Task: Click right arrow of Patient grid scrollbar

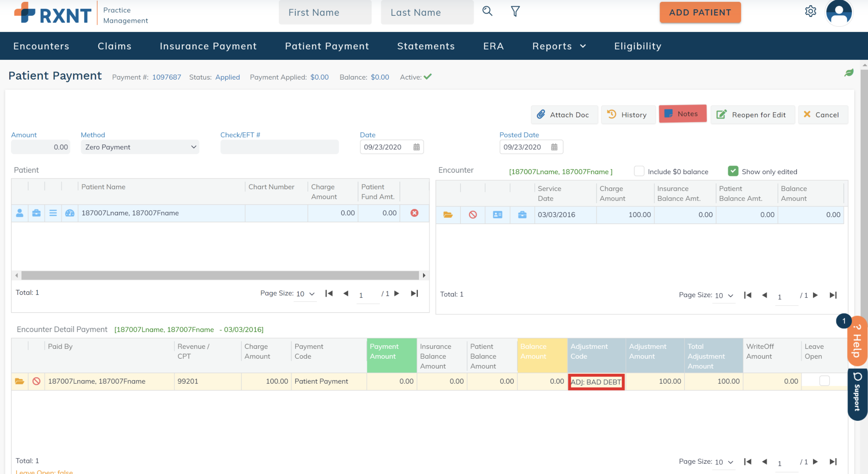Action: (424, 275)
